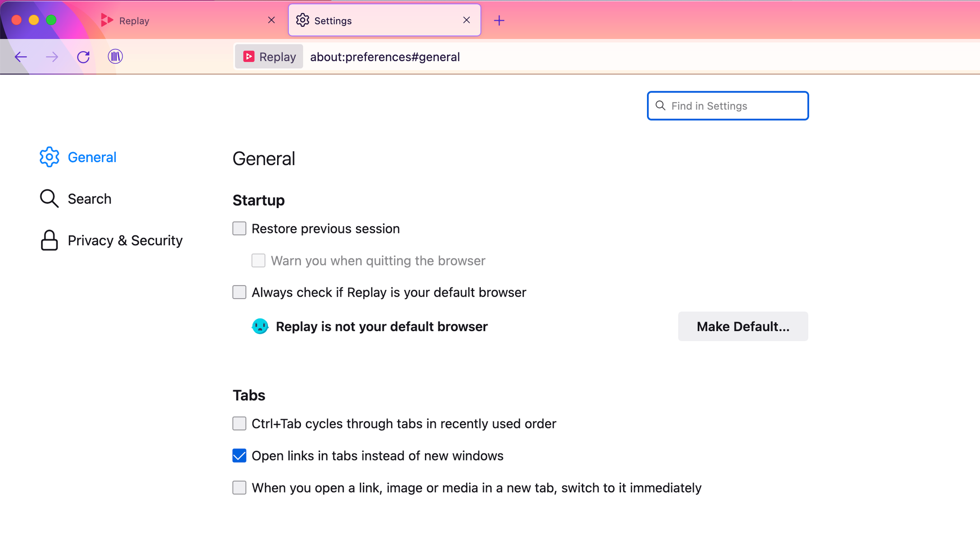
Task: Click the address bar URL text
Action: pyautogui.click(x=385, y=57)
